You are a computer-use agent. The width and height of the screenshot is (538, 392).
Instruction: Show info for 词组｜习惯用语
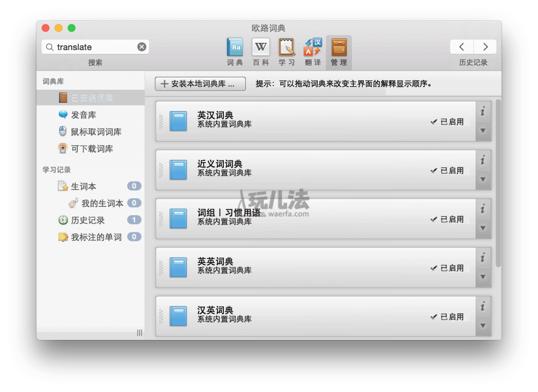[483, 209]
